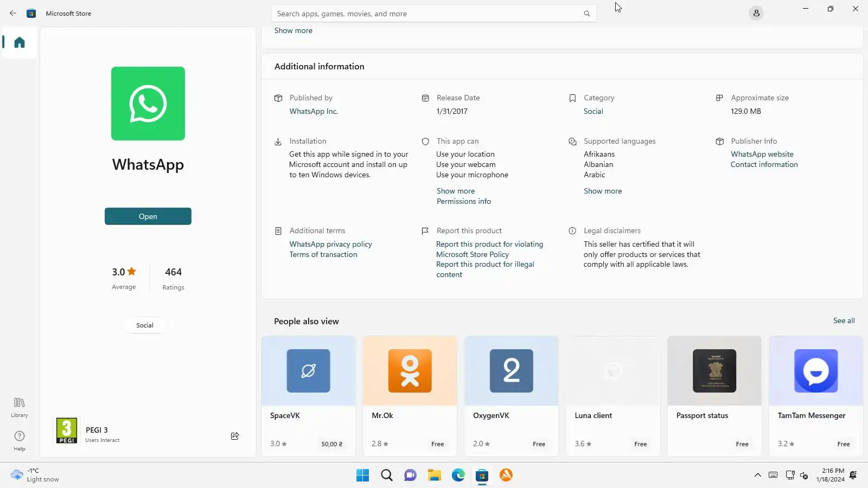868x488 pixels.
Task: Click the Use your webcam permission text
Action: coord(466,164)
